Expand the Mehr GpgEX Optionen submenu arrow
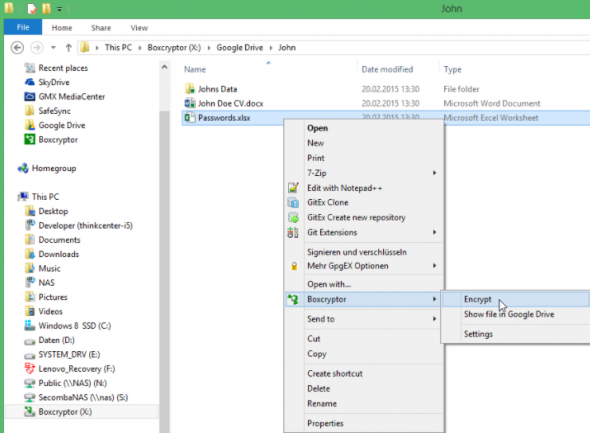 click(x=435, y=266)
